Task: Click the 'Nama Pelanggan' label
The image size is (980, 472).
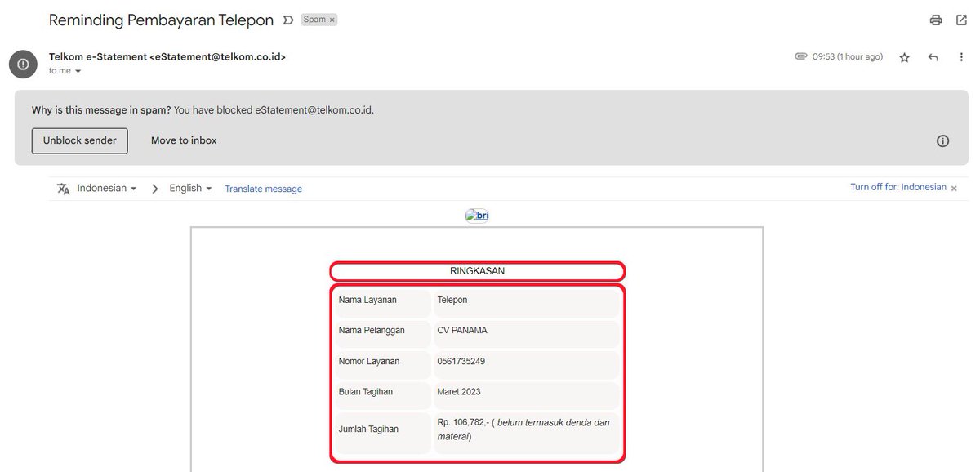Action: click(x=372, y=331)
